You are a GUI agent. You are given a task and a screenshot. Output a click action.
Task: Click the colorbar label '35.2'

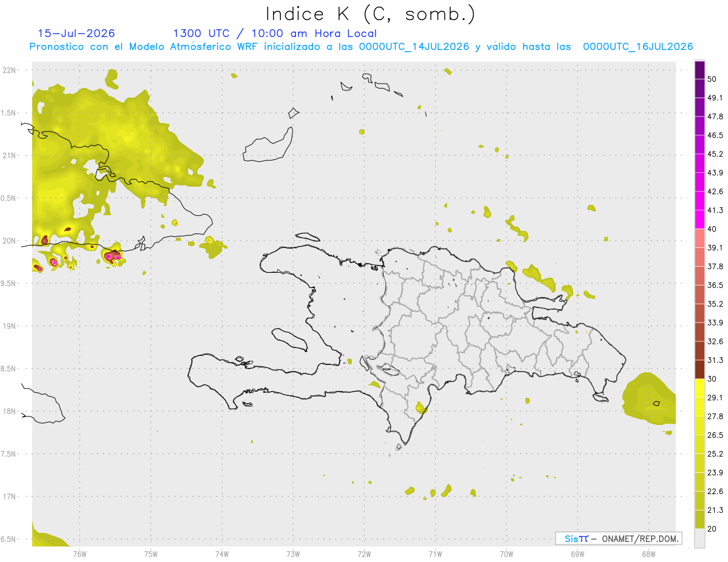pyautogui.click(x=715, y=304)
